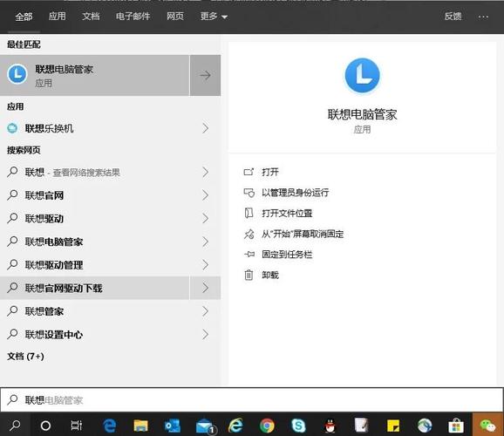The image size is (504, 436).
Task: Expand chevron for 联想 - 查看网络搜索结果
Action: 206,172
